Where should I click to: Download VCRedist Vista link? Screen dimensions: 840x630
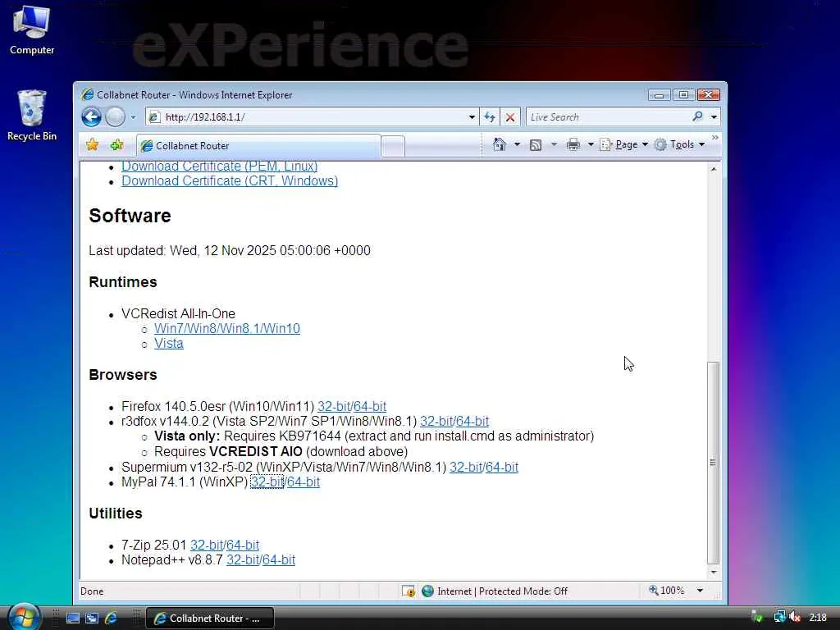pos(169,344)
